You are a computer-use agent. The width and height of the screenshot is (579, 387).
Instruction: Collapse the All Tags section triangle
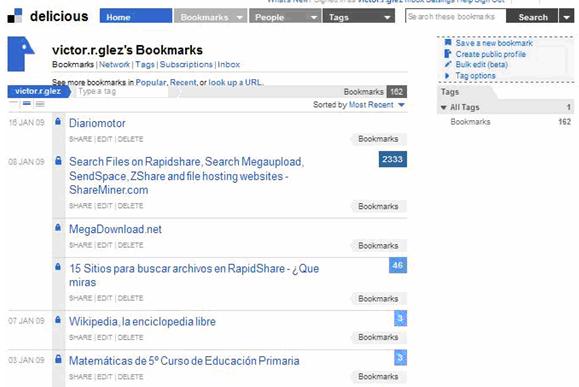pyautogui.click(x=443, y=107)
